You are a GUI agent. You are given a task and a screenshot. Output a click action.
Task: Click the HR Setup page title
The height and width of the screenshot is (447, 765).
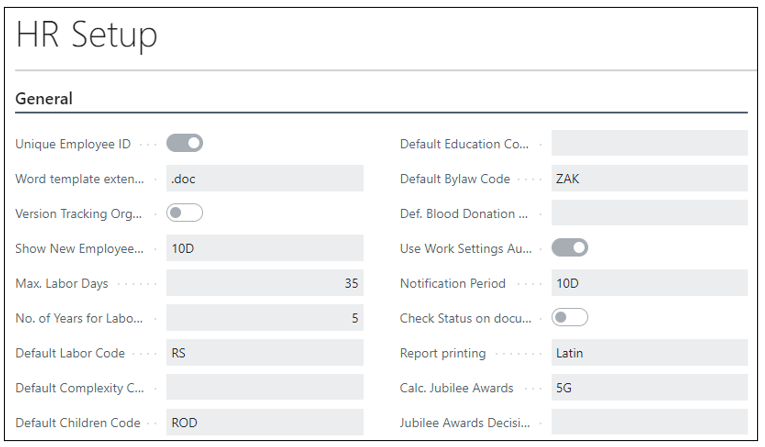coord(87,36)
